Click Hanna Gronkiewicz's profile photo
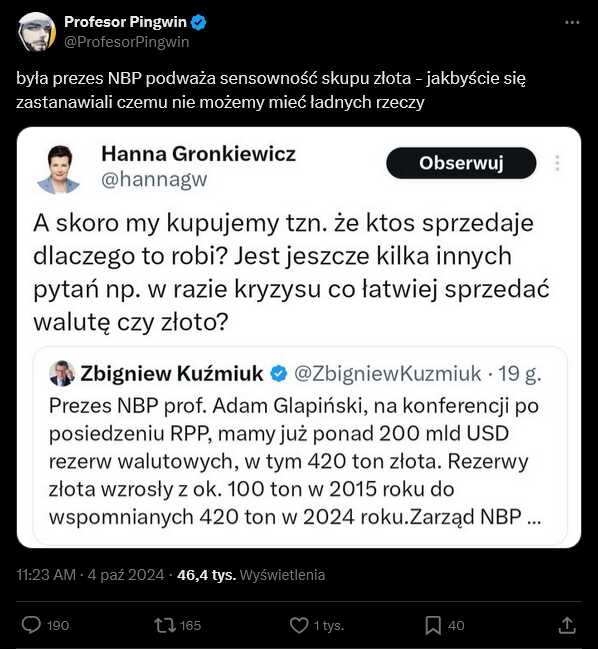598x649 pixels. (x=59, y=169)
